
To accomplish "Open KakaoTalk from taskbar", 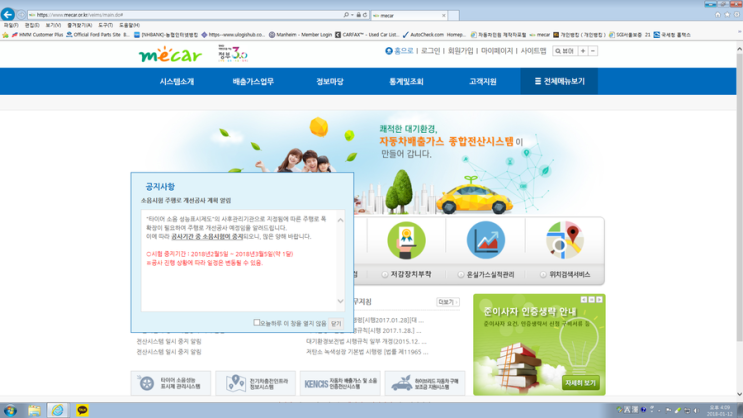I will click(82, 410).
